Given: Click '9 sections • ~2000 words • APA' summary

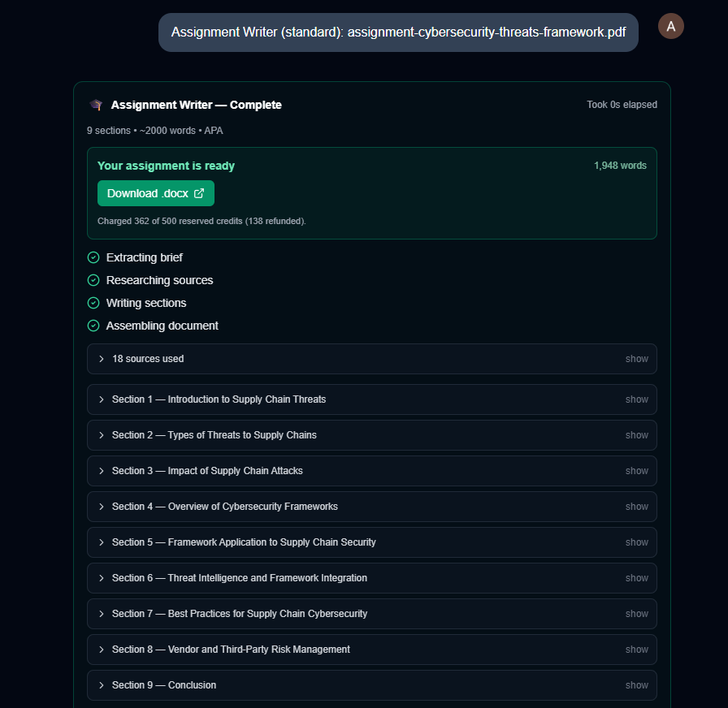Looking at the screenshot, I should coord(154,131).
